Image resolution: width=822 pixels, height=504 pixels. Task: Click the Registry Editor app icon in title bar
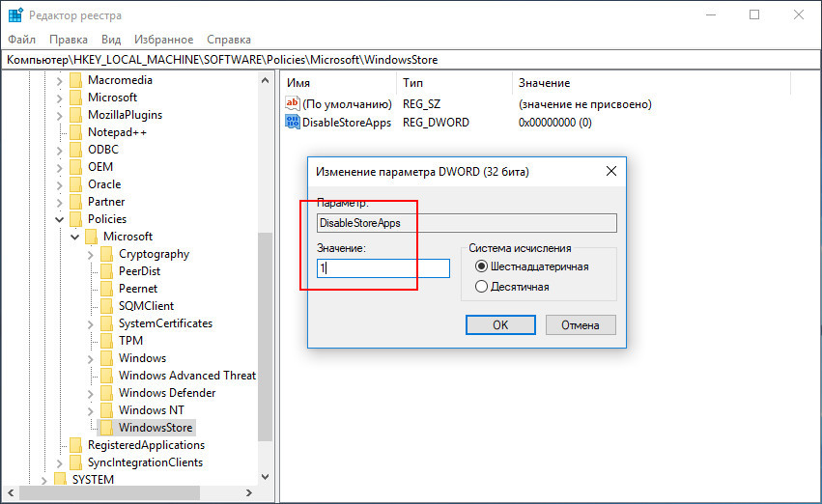pyautogui.click(x=15, y=15)
